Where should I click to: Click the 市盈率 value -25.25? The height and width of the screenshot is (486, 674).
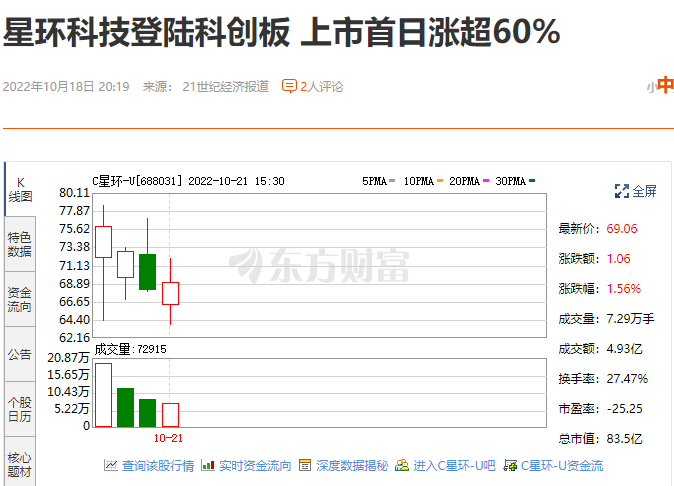625,409
